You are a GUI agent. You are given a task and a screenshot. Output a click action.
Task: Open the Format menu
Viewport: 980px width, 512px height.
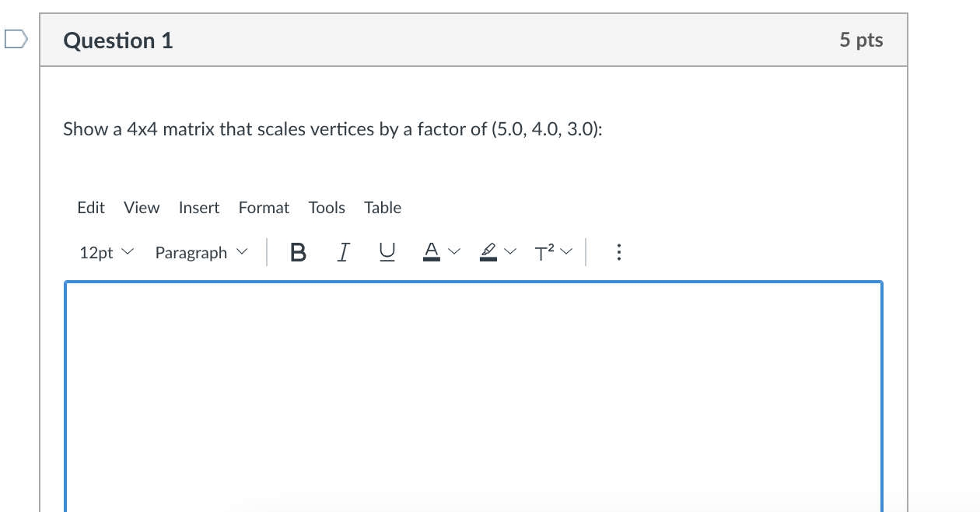pyautogui.click(x=264, y=208)
